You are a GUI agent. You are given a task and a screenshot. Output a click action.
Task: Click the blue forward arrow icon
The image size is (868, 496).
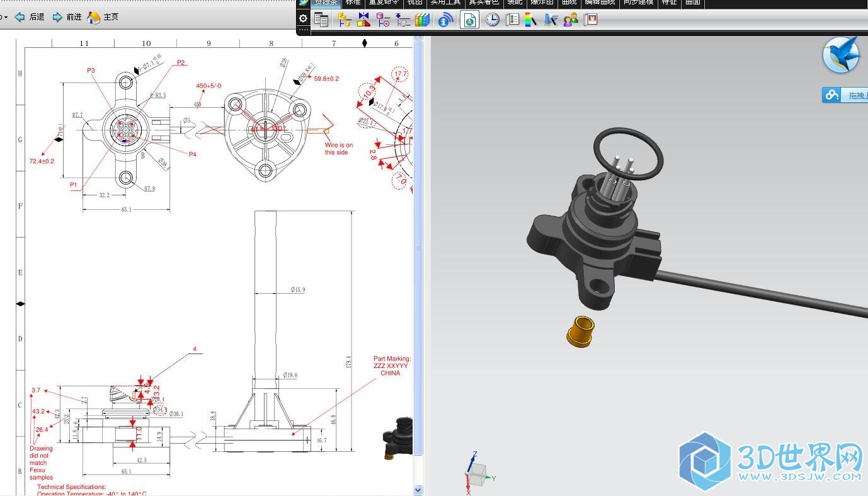pos(57,17)
